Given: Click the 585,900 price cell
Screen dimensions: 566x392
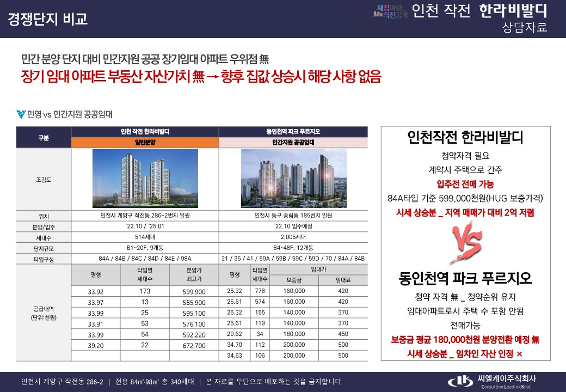Looking at the screenshot, I should (194, 303).
